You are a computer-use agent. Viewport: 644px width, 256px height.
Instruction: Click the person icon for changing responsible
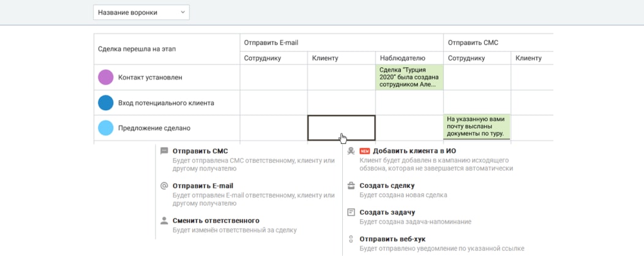pos(163,220)
